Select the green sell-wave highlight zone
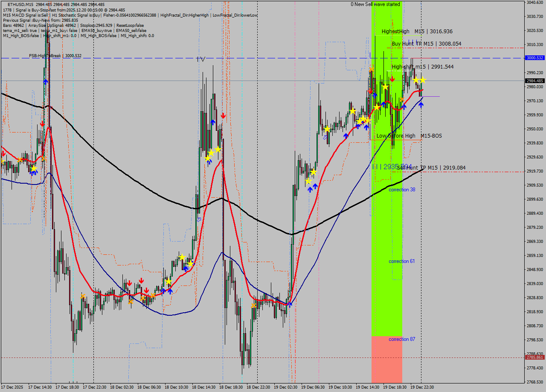Viewport: 546px width, 392px height. coord(386,234)
